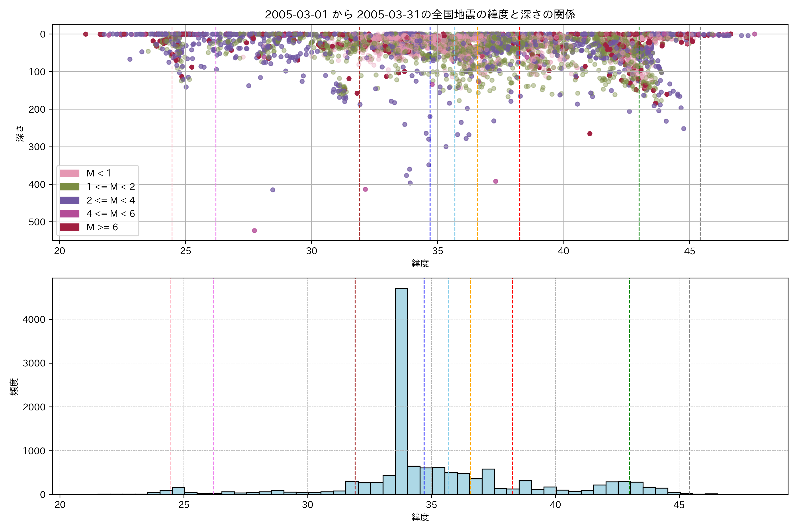Click the deepest magenta point below 500 depth
Screen dimensions: 798x532
(254, 231)
